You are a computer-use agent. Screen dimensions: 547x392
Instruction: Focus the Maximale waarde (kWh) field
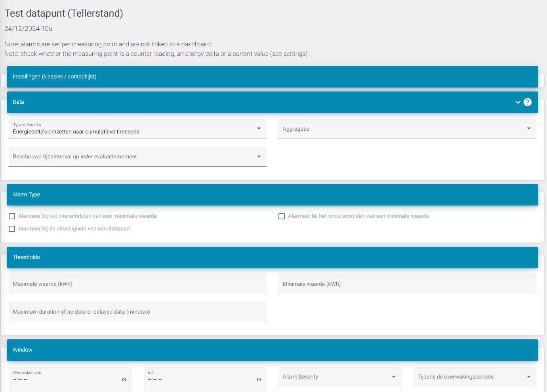click(137, 284)
